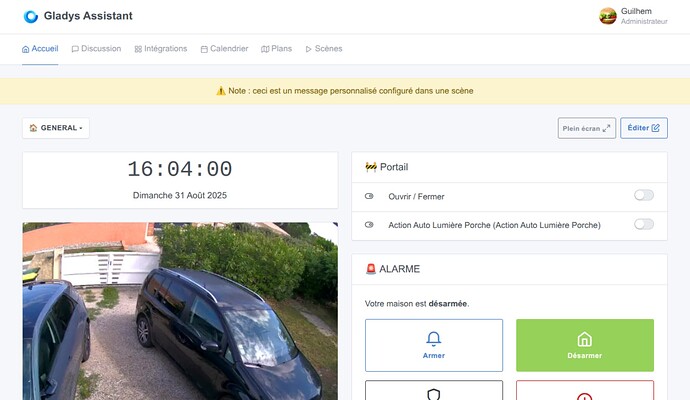Expand the Guilhem Administrateur profile menu
The image size is (690, 400).
pyautogui.click(x=643, y=16)
